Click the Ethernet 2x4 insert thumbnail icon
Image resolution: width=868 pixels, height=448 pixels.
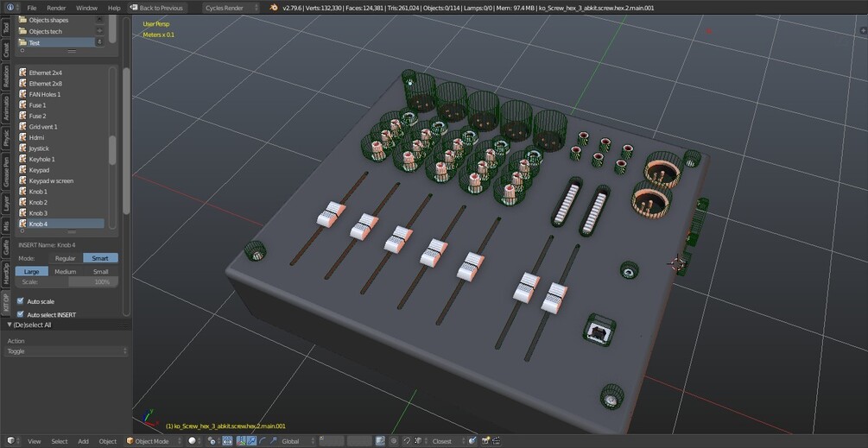click(22, 73)
